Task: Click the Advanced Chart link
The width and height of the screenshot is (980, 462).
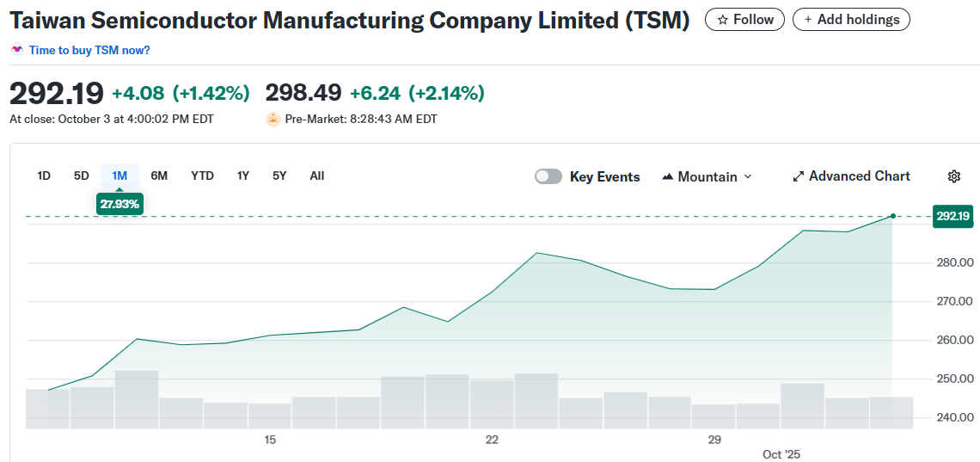Action: coord(859,176)
